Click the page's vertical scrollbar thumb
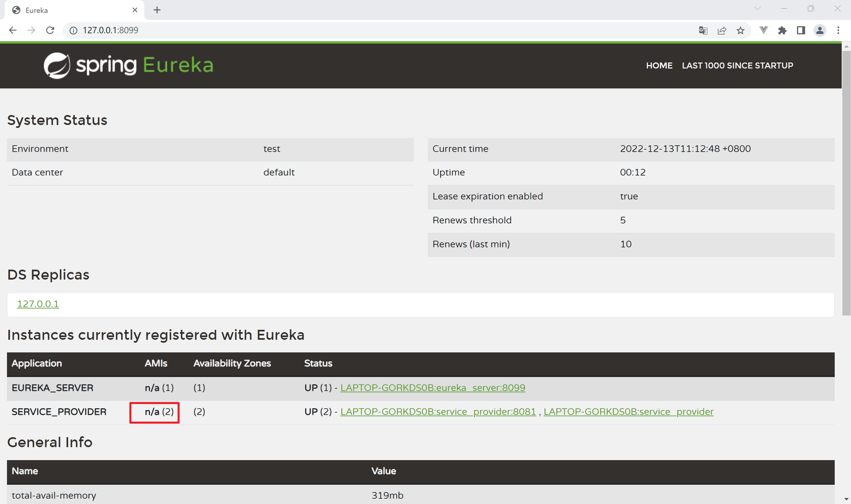Viewport: 851px width, 504px height. (x=846, y=183)
